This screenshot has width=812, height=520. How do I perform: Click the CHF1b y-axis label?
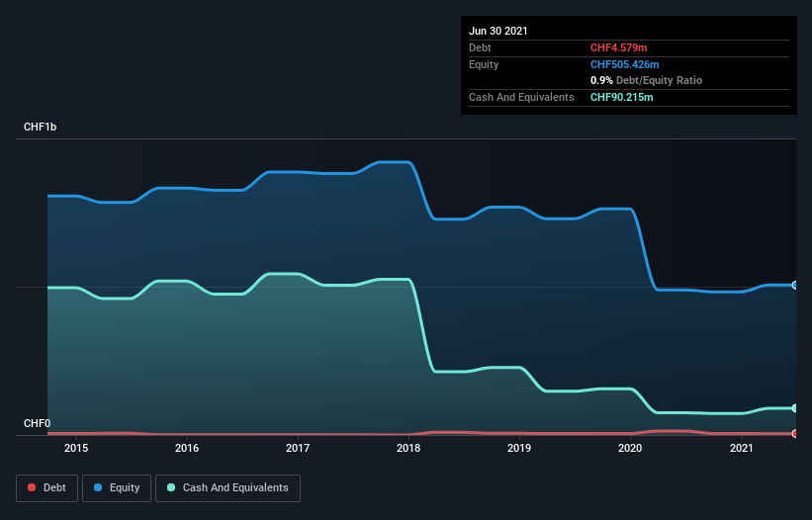click(x=40, y=127)
